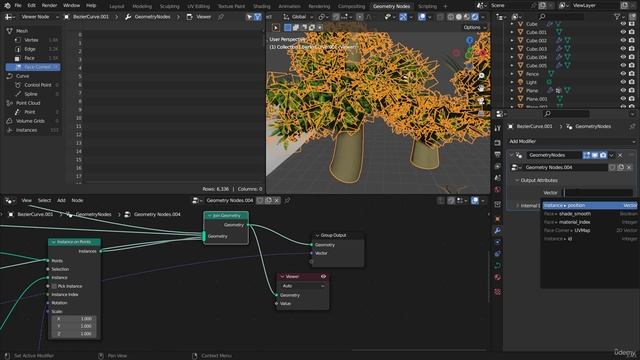Toggle GeometryNodes modifier render camera icon

pyautogui.click(x=603, y=155)
